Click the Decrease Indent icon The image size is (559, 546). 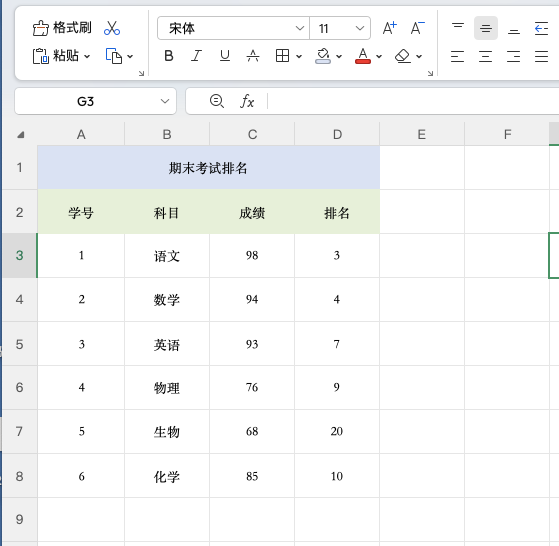(542, 28)
